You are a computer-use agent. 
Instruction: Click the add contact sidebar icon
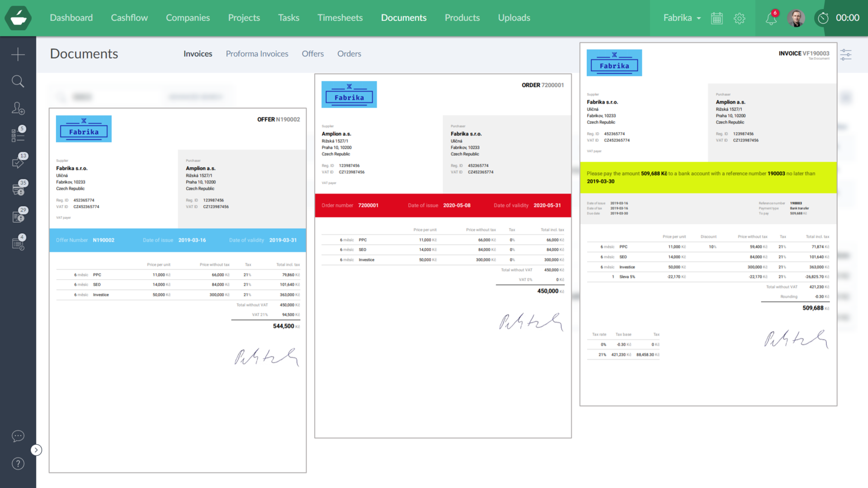pyautogui.click(x=18, y=108)
